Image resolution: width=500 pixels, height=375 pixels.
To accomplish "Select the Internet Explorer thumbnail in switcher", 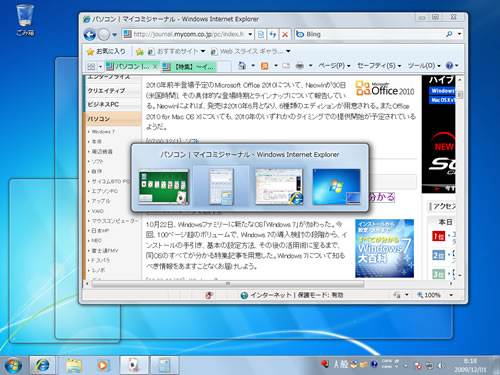I will pos(279,187).
